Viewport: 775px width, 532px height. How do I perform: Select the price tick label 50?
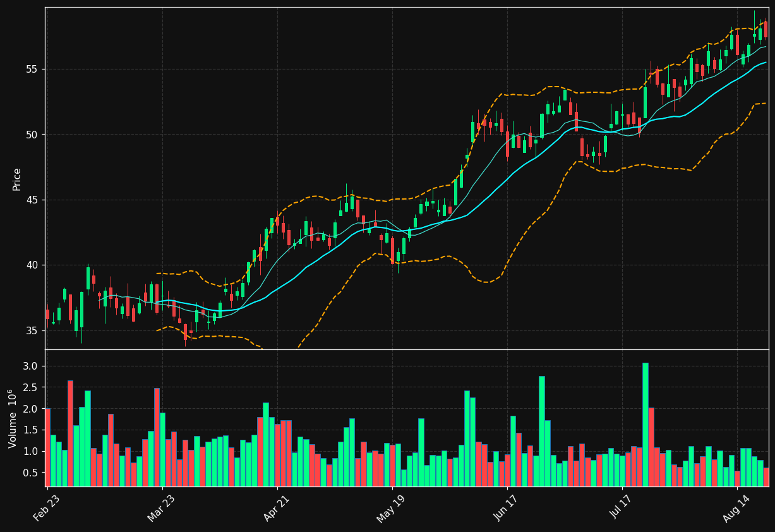pos(33,135)
